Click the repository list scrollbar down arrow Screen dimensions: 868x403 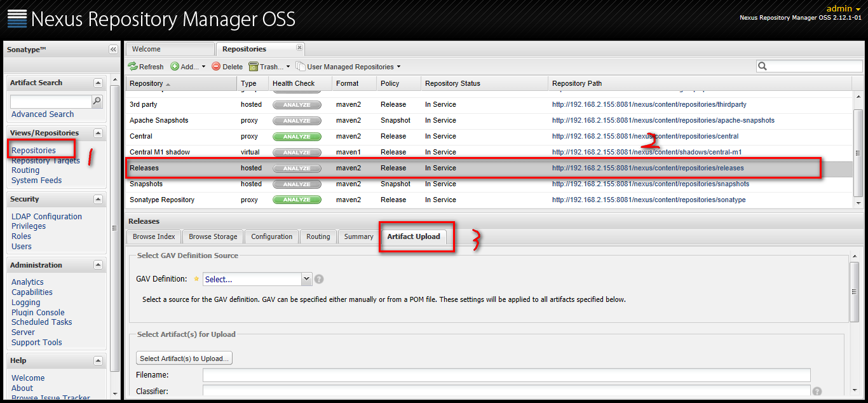coord(858,203)
